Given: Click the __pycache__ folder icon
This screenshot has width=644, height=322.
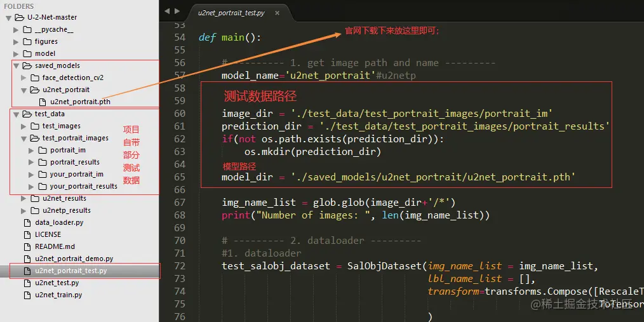Looking at the screenshot, I should click(x=27, y=30).
